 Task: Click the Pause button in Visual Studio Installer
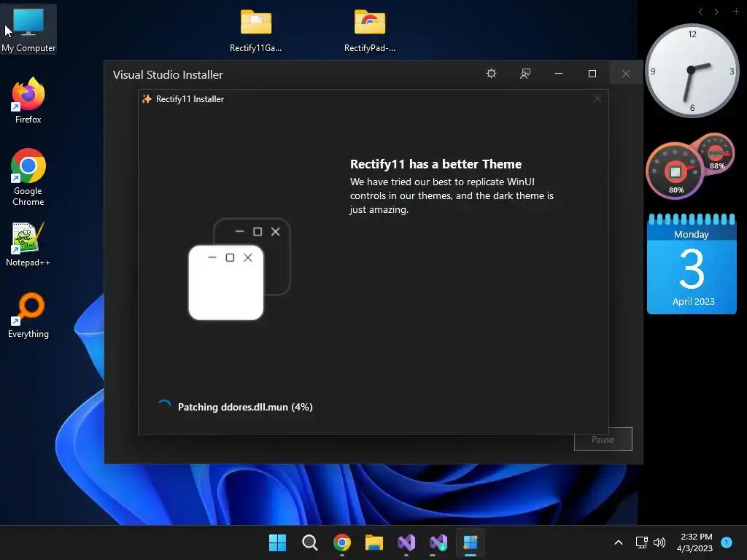tap(603, 439)
